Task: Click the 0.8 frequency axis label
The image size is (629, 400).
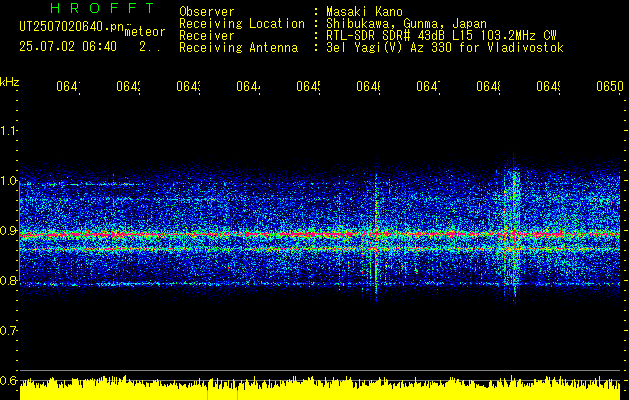Action: pos(8,280)
